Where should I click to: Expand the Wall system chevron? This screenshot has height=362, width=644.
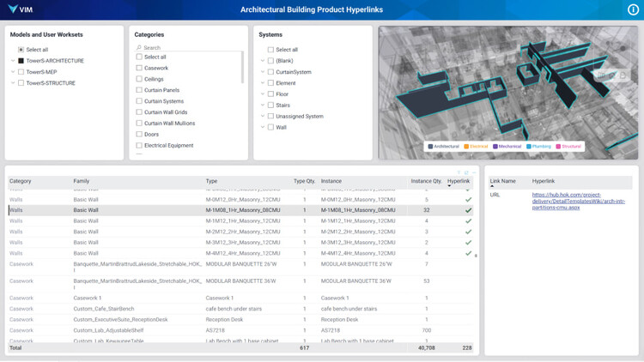(x=263, y=127)
